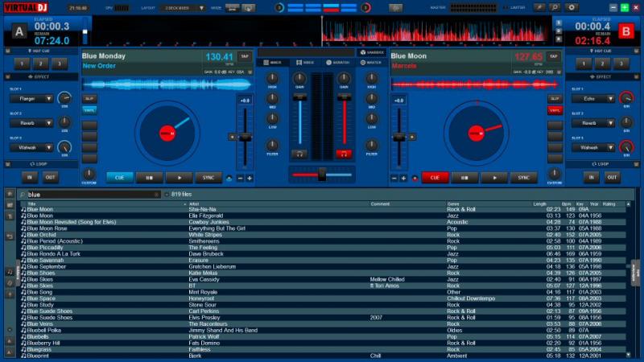Clear the search field with its X icon
Viewport: 644px width, 362px height.
point(156,195)
